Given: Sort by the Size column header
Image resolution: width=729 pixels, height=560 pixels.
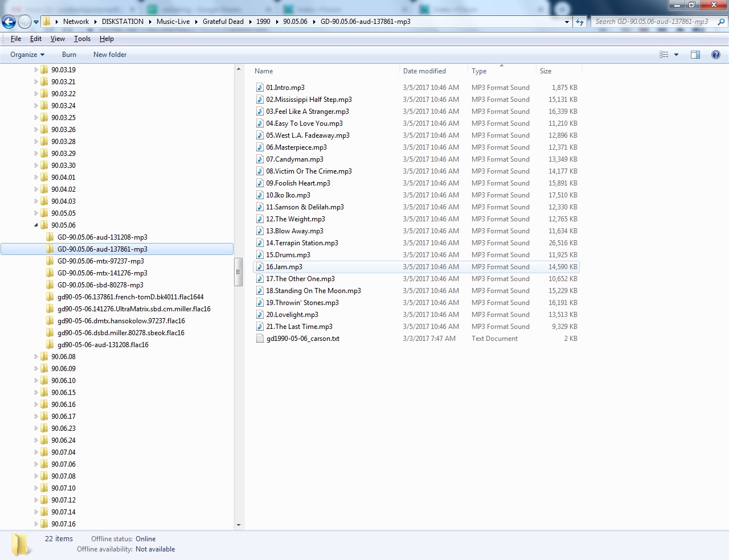Looking at the screenshot, I should pyautogui.click(x=559, y=71).
